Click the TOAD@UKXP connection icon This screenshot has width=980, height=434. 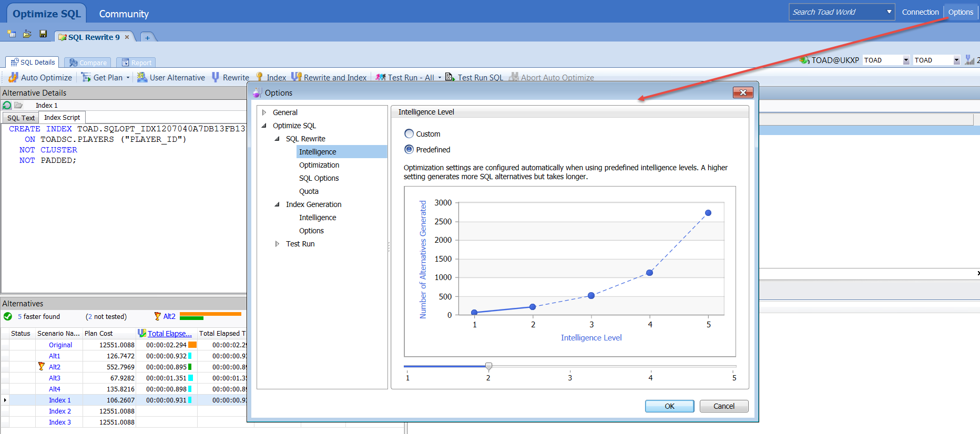click(804, 60)
